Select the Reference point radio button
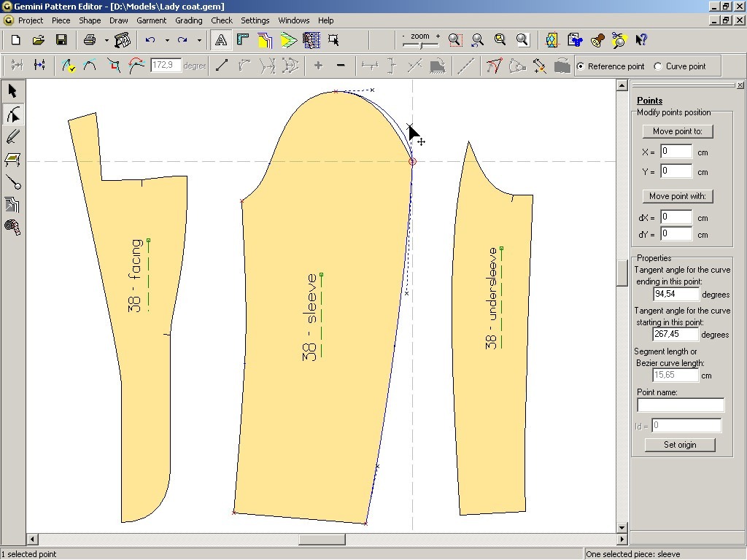 tap(581, 66)
